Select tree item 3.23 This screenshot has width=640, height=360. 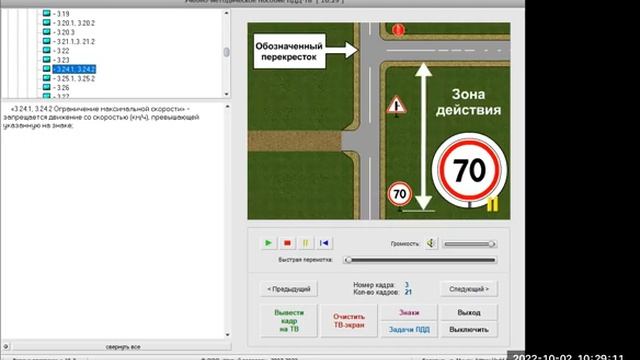(61, 60)
